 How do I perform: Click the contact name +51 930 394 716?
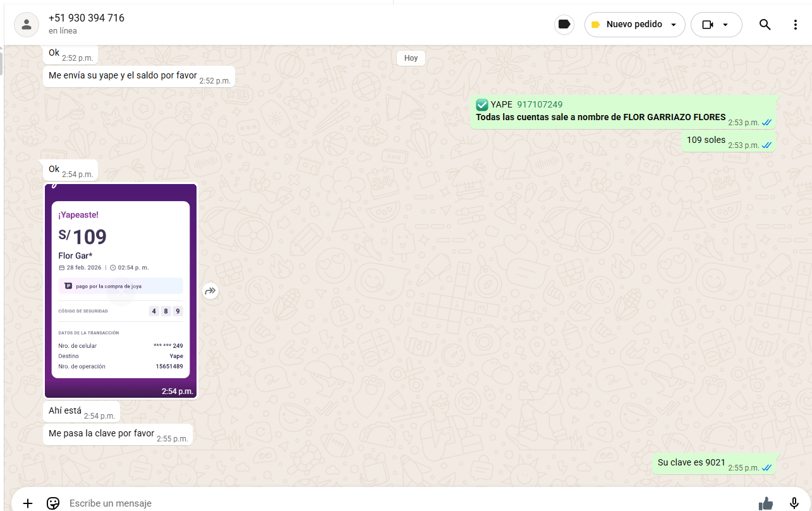click(x=87, y=18)
